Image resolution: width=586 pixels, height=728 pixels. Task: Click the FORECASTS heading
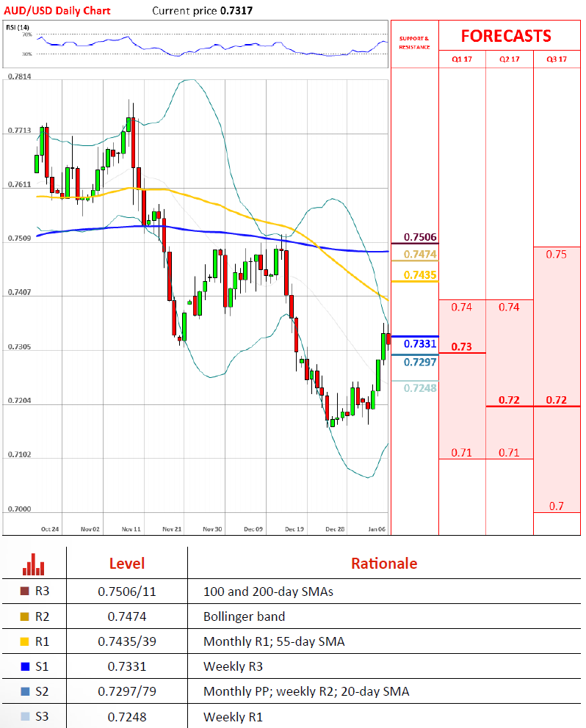pyautogui.click(x=506, y=36)
